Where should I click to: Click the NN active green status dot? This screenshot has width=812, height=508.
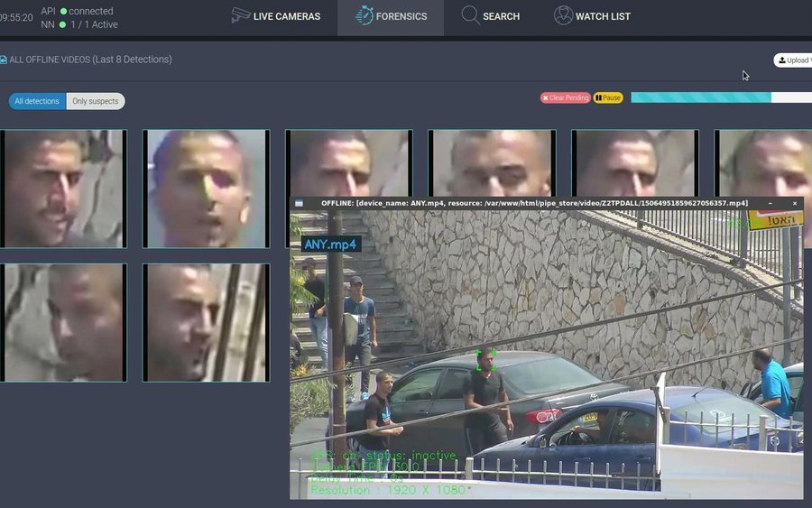(x=62, y=24)
